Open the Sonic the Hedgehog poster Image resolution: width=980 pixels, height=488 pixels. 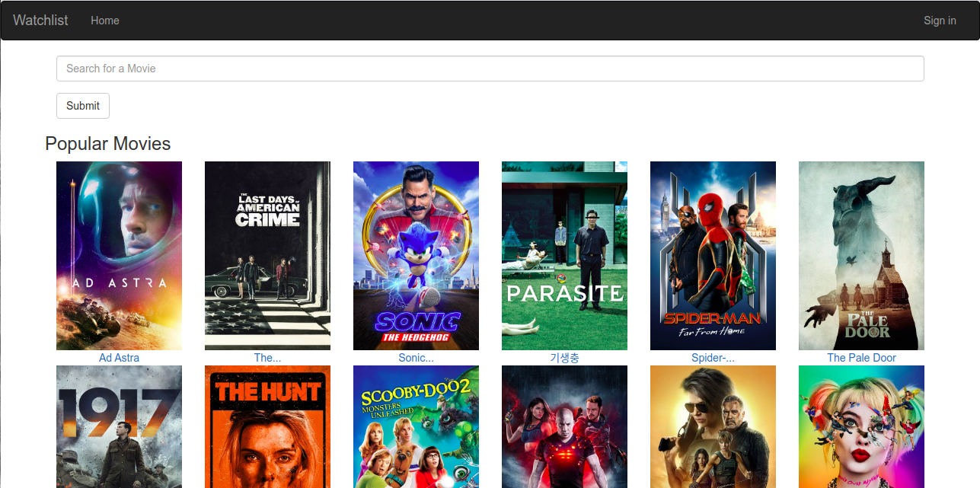(416, 255)
